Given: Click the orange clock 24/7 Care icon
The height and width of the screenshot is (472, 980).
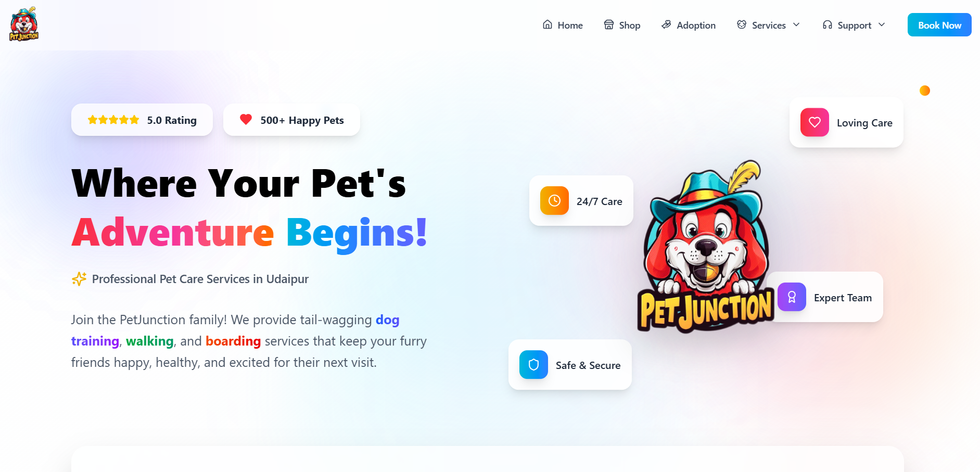Looking at the screenshot, I should [554, 201].
